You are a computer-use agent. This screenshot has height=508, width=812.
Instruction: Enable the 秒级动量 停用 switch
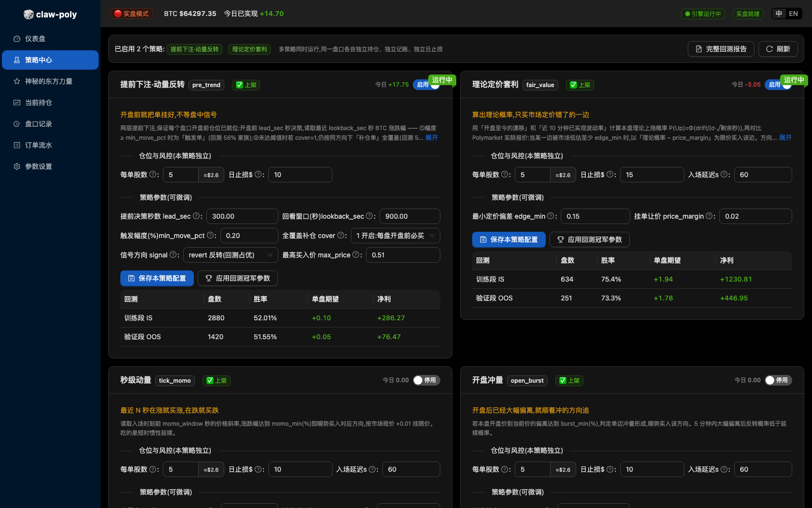(x=426, y=380)
